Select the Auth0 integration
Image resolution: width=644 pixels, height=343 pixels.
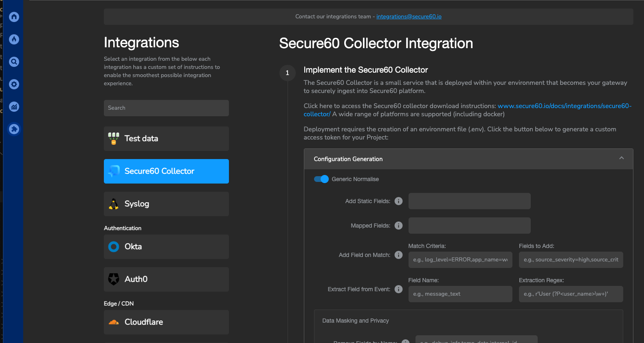(x=166, y=279)
